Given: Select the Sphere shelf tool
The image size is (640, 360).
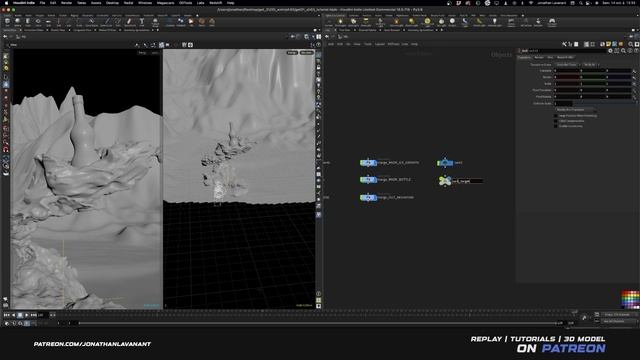Looking at the screenshot, I should coord(18,22).
